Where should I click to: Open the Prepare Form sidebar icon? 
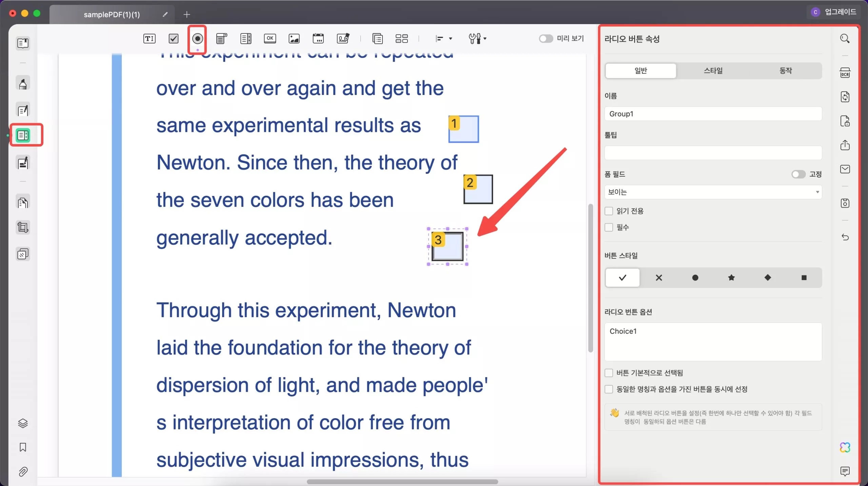[x=23, y=135]
